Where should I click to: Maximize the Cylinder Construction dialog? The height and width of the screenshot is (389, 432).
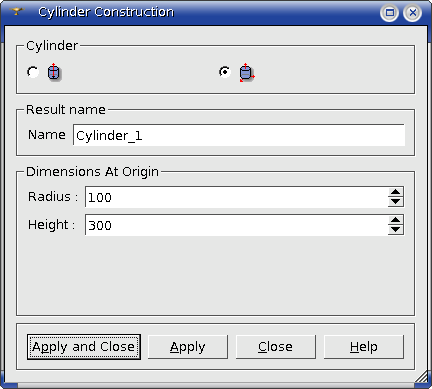[x=389, y=13]
